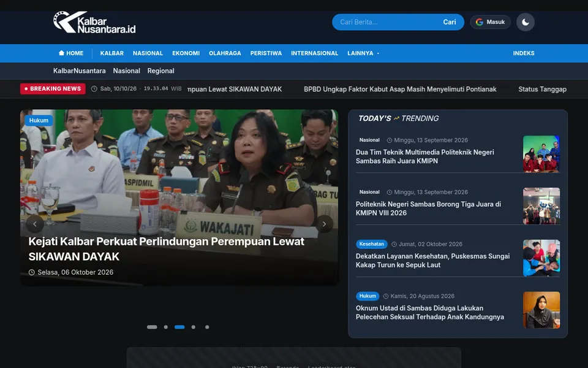Viewport: 588px width, 368px height.
Task: Click Nasional tag above Dua Tim Teknik article
Action: (369, 140)
